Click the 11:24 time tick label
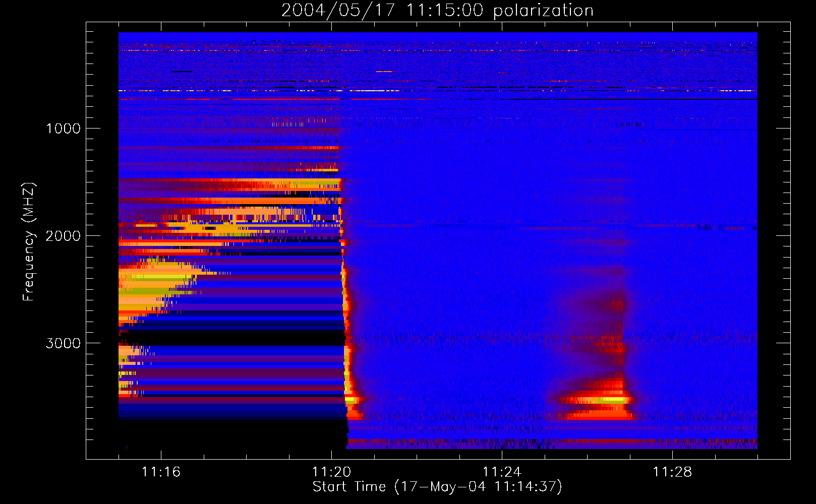 pos(502,472)
